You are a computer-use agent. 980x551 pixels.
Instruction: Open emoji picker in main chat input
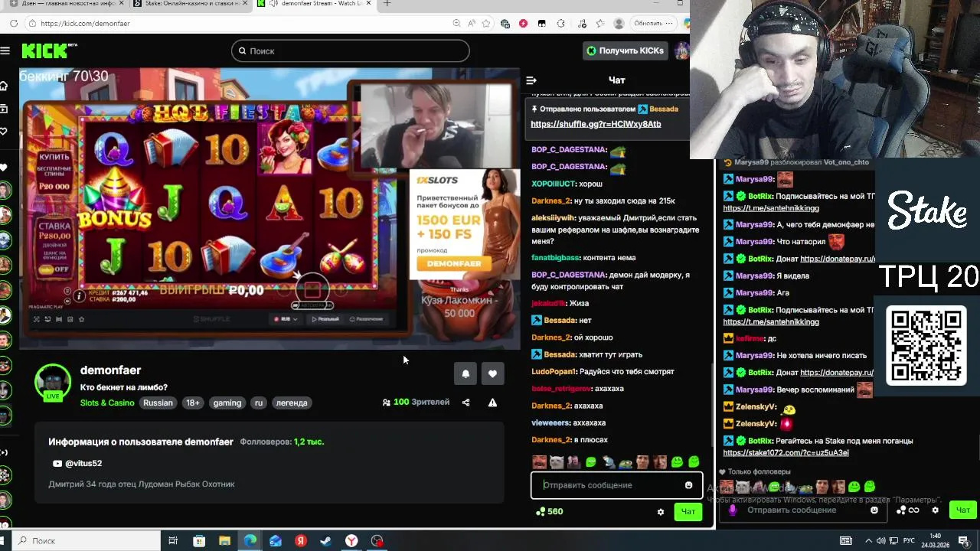click(688, 485)
